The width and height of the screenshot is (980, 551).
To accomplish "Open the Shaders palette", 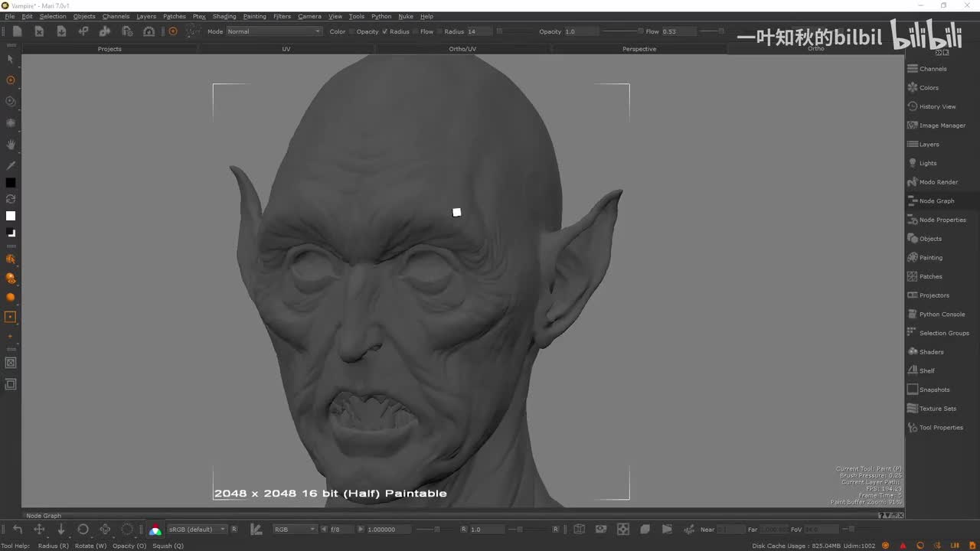I will (x=931, y=352).
